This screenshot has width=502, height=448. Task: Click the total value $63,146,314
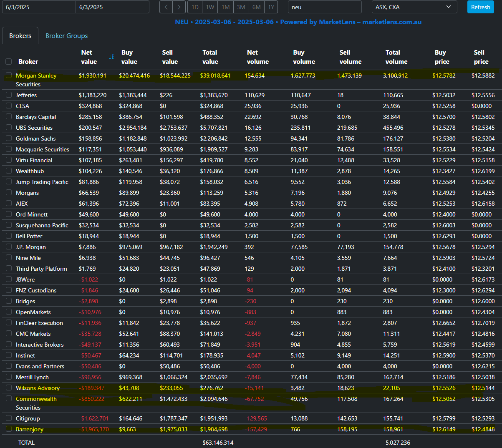point(218,443)
